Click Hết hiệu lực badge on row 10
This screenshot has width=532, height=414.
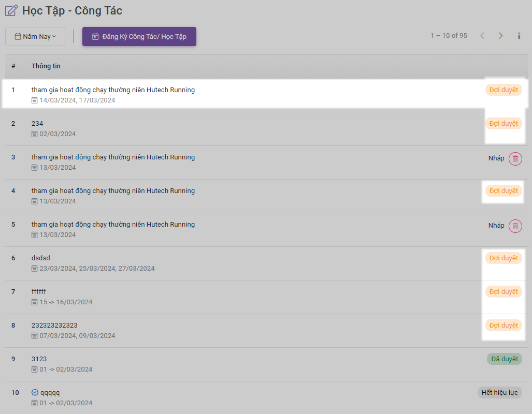[x=499, y=393]
